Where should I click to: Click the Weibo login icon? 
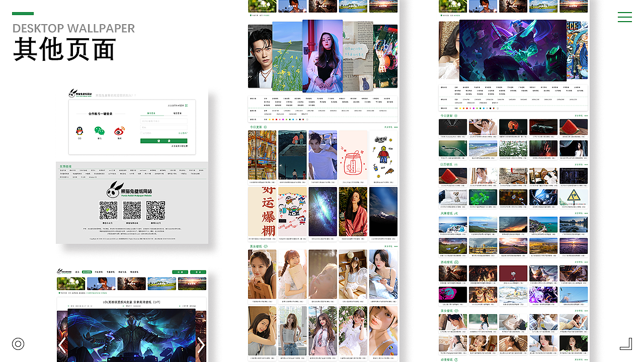click(119, 131)
